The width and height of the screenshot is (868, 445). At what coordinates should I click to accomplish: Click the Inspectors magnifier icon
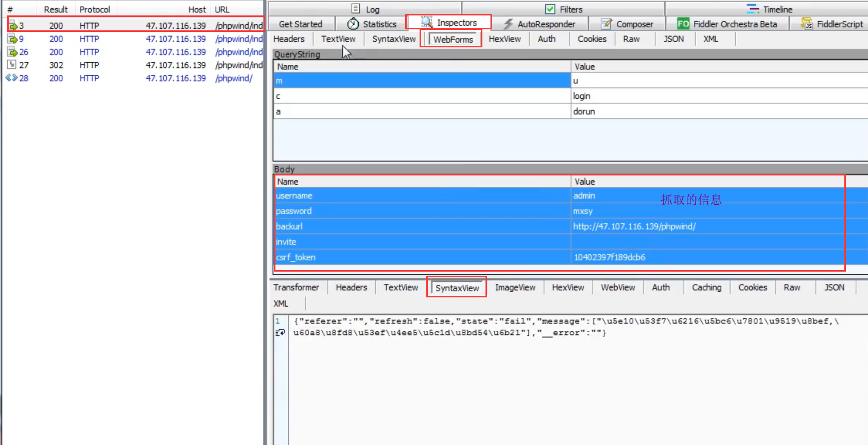pyautogui.click(x=426, y=22)
